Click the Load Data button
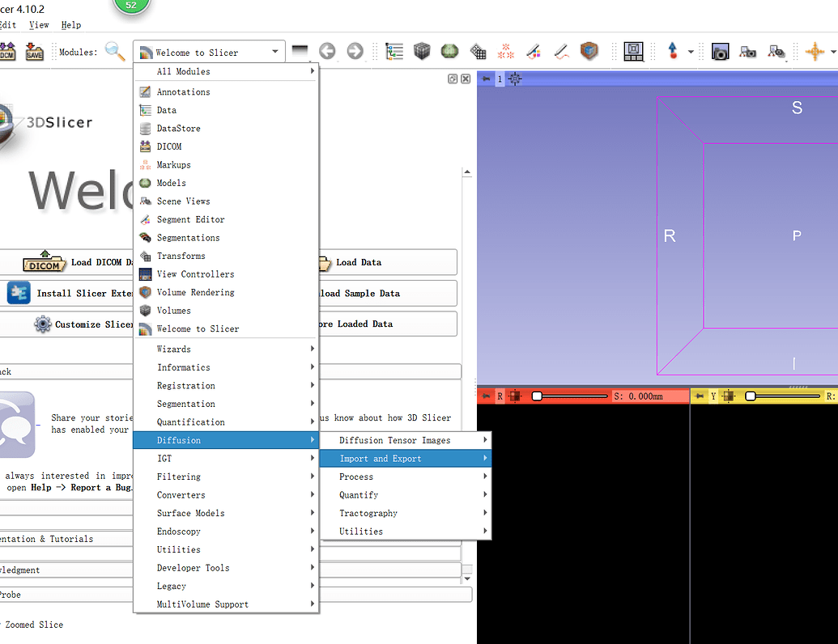Screen dimensions: 838x644 [x=388, y=262]
